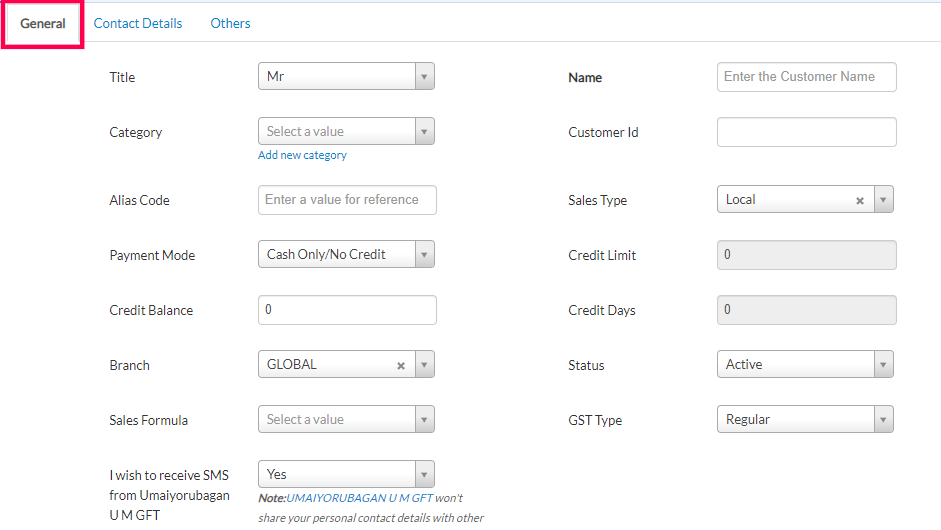Screen dimensions: 941x530
Task: Select the General tab
Action: (43, 23)
